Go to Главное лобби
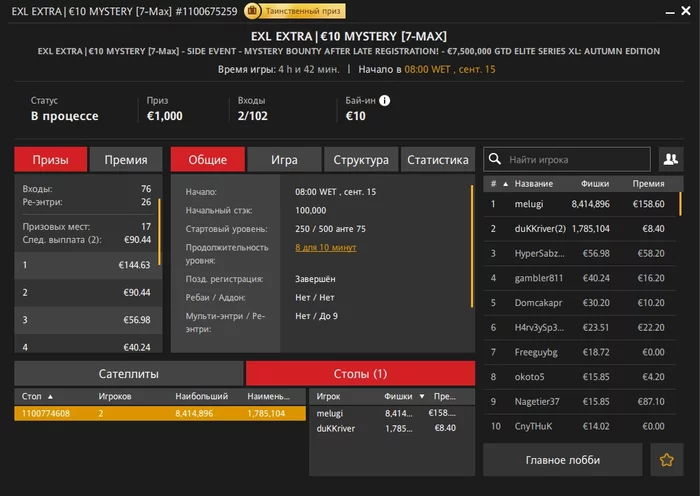Viewport: 700px width, 496px height. tap(562, 459)
